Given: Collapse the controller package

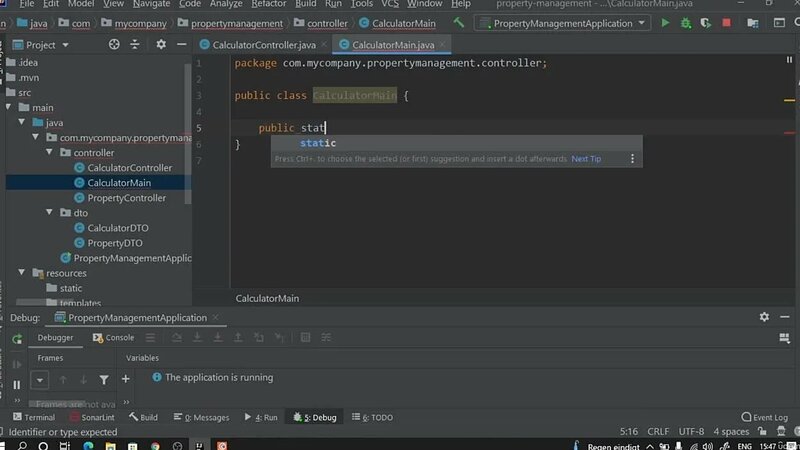Looking at the screenshot, I should [x=49, y=152].
